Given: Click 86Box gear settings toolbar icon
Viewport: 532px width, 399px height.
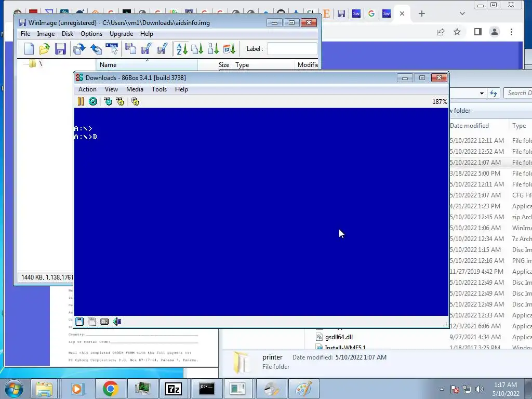Looking at the screenshot, I should coord(135,101).
